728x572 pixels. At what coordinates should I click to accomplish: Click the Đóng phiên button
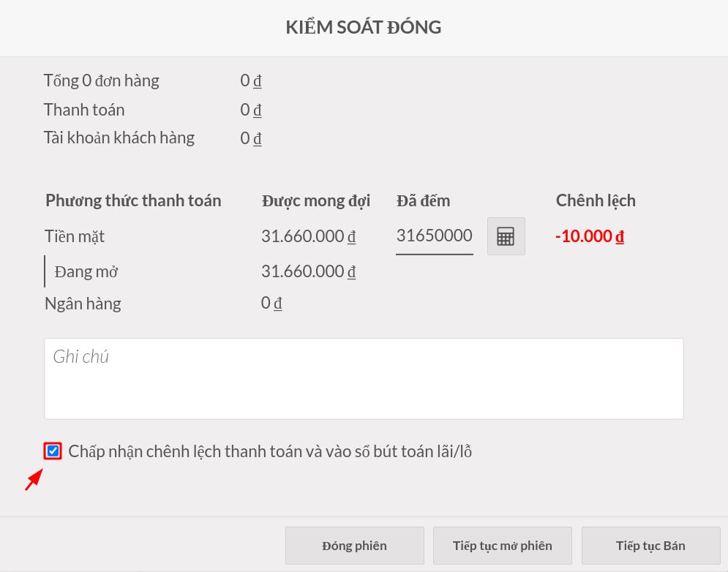coord(354,545)
